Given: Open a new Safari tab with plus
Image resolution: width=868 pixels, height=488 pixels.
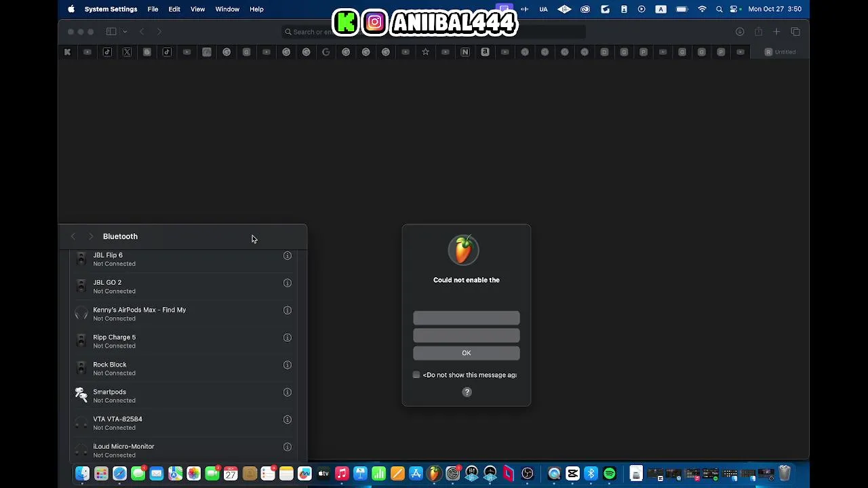Looking at the screenshot, I should 776,32.
